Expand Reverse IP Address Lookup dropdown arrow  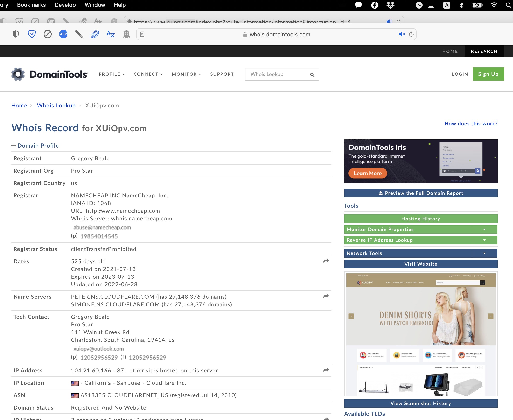pyautogui.click(x=484, y=240)
